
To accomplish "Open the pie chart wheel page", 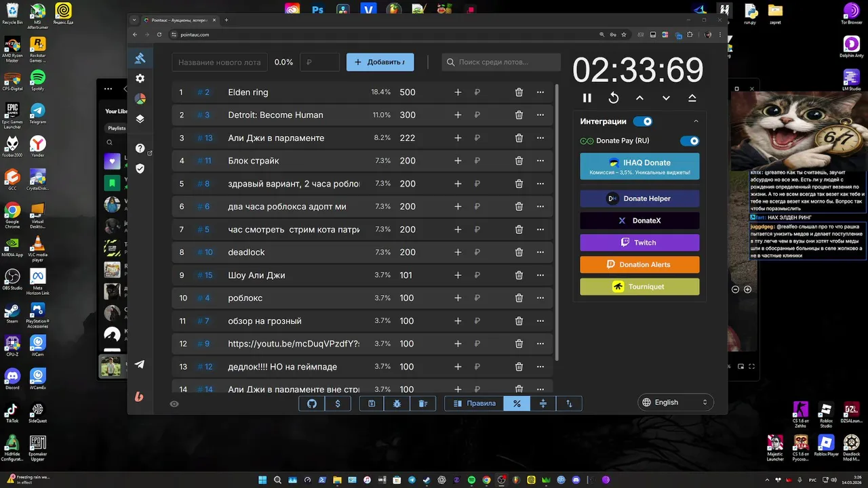I will pyautogui.click(x=140, y=99).
